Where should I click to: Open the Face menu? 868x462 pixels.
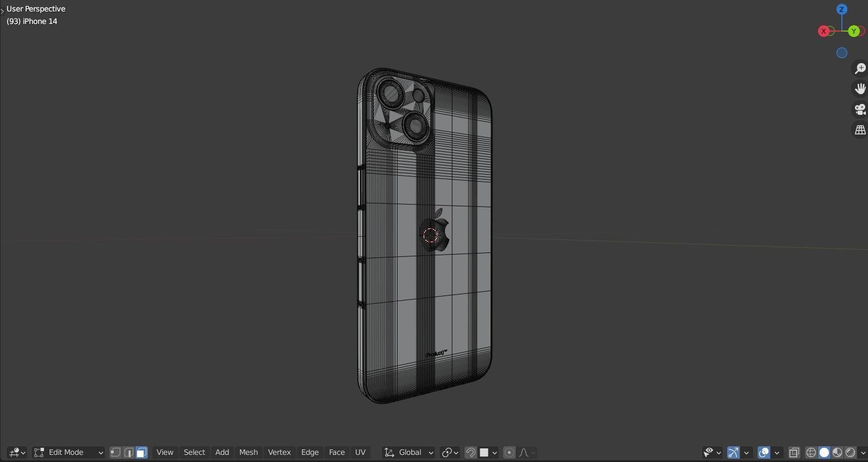(x=337, y=452)
